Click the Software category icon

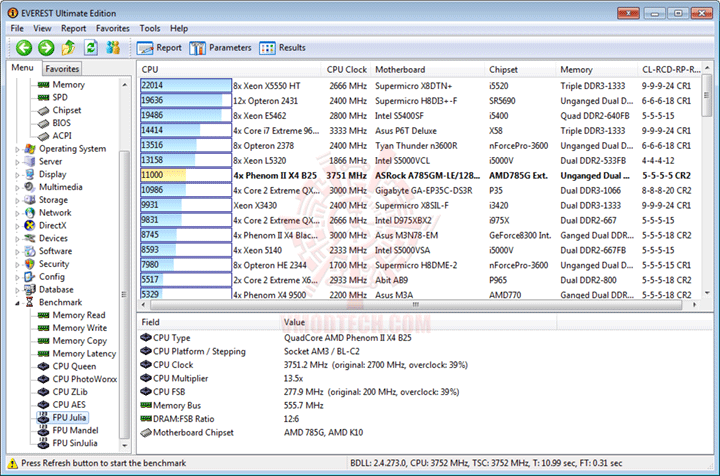click(30, 251)
